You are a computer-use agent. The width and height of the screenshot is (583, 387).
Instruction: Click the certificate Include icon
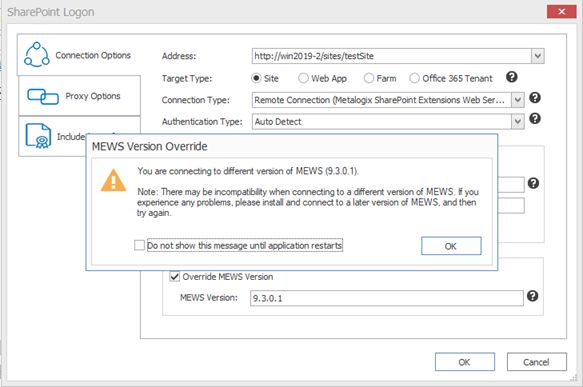point(38,136)
